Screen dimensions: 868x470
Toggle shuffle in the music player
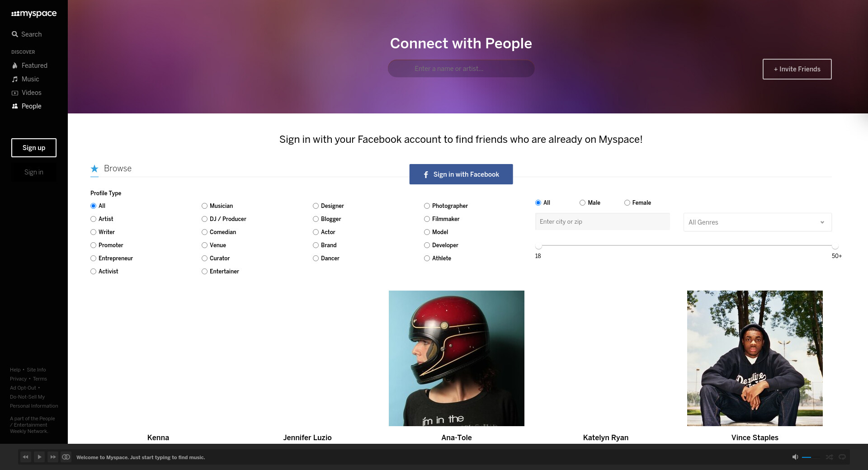829,457
